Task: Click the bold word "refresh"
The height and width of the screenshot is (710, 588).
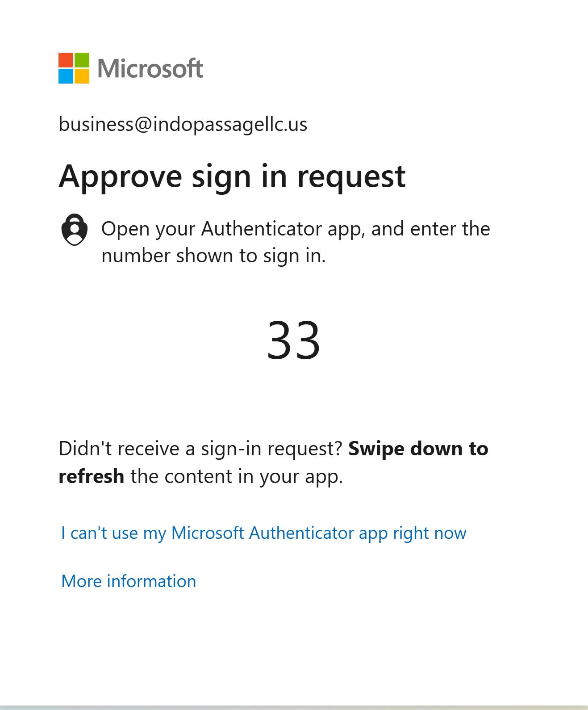Action: pyautogui.click(x=91, y=476)
